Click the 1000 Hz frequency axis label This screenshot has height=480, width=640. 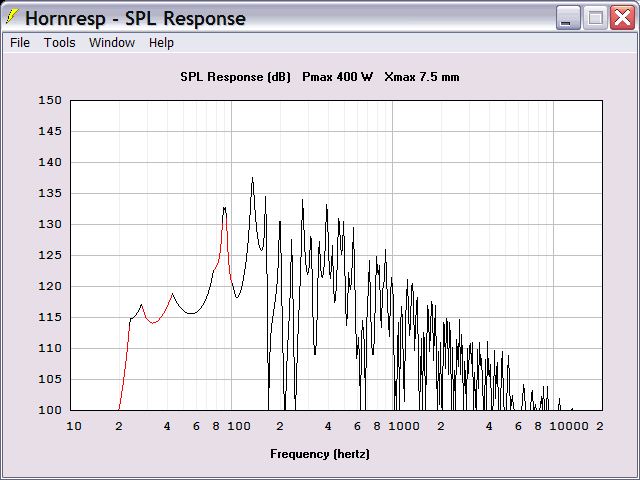click(404, 427)
